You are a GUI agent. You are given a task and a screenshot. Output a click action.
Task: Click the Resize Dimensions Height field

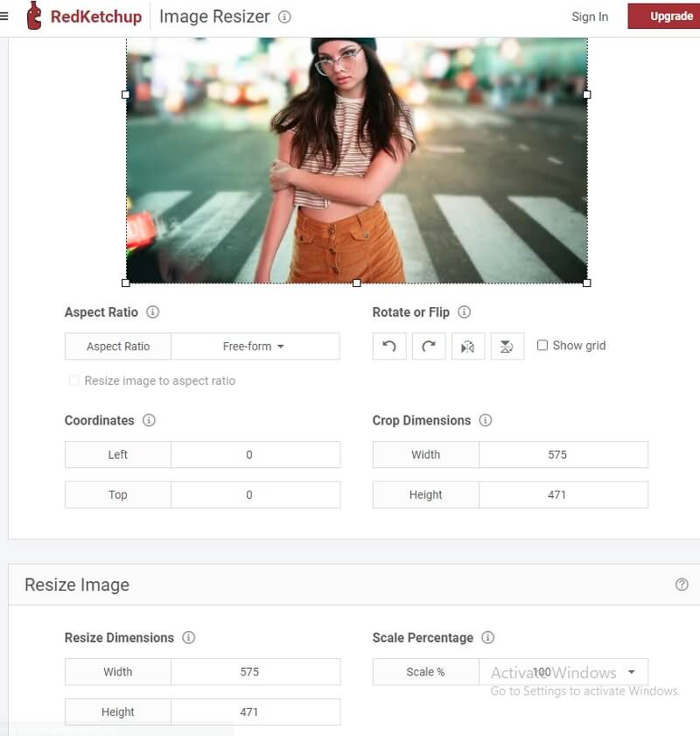255,712
